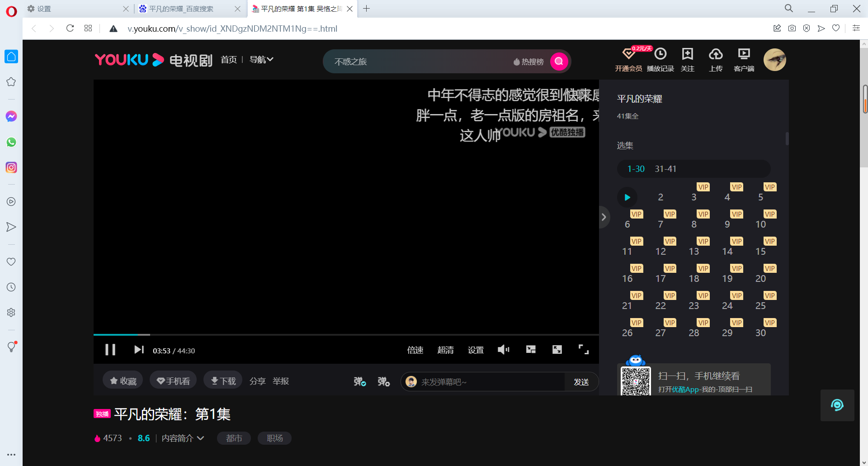Open danmaku settings icon
The width and height of the screenshot is (868, 466).
pyautogui.click(x=384, y=381)
